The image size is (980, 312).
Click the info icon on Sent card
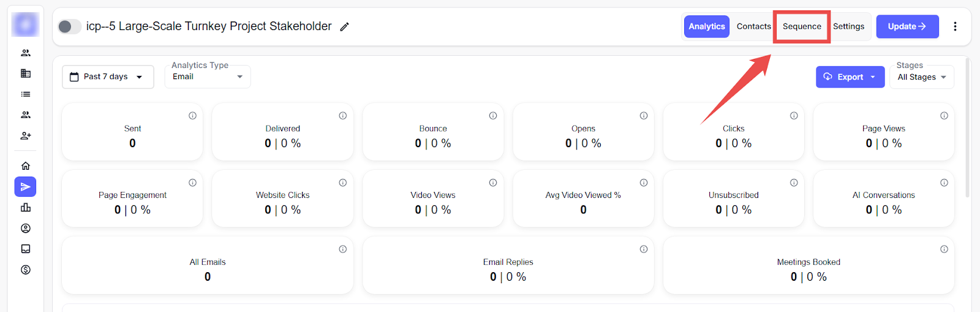click(192, 116)
